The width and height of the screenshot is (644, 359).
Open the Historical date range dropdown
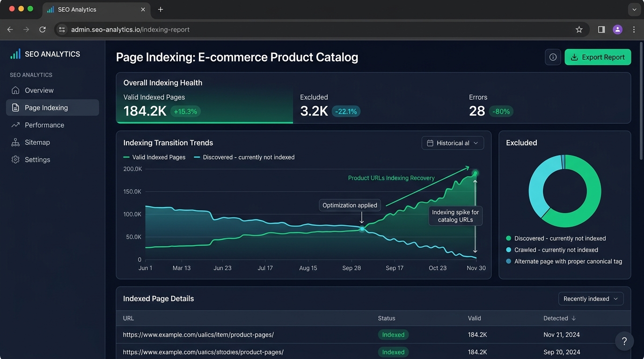[453, 143]
